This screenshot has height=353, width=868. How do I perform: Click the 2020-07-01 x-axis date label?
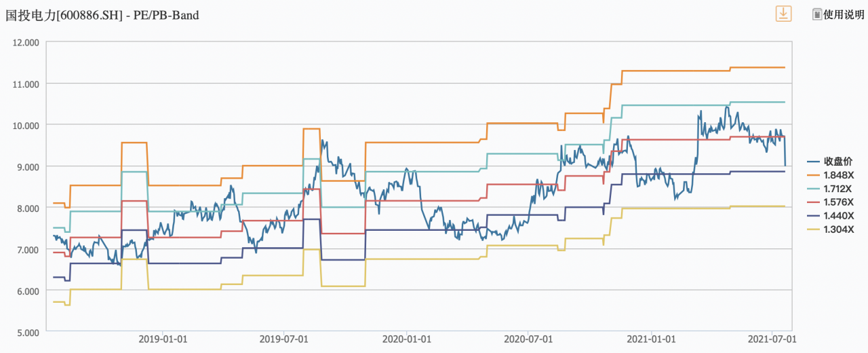(526, 339)
